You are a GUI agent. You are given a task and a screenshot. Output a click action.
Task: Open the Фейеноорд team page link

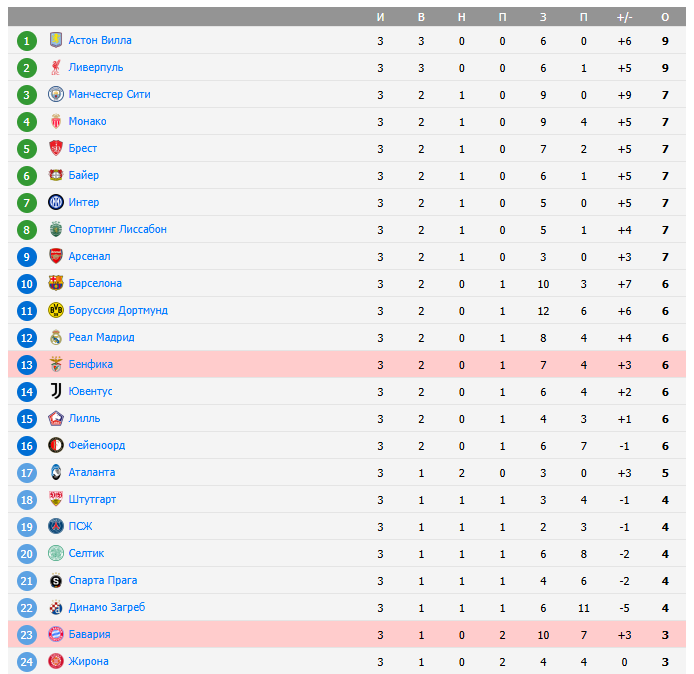[96, 445]
